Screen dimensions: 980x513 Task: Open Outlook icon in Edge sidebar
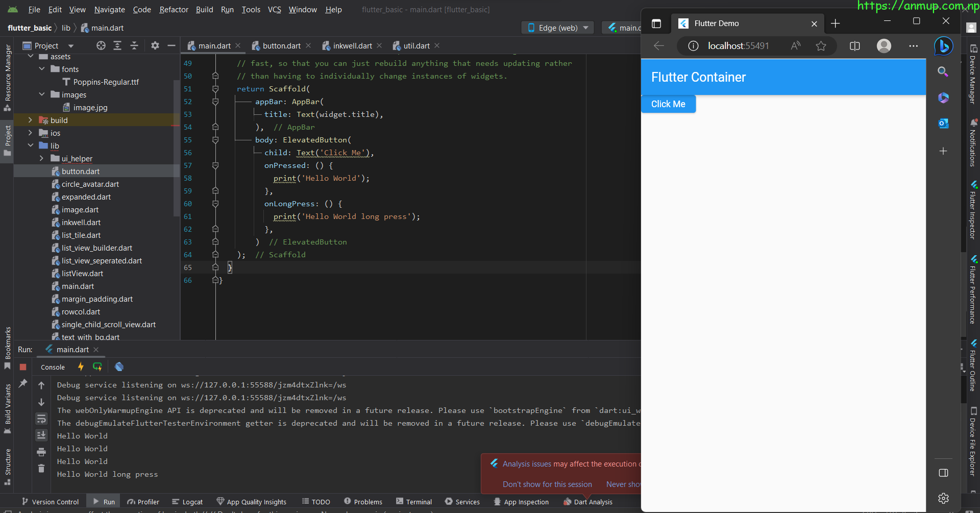943,123
